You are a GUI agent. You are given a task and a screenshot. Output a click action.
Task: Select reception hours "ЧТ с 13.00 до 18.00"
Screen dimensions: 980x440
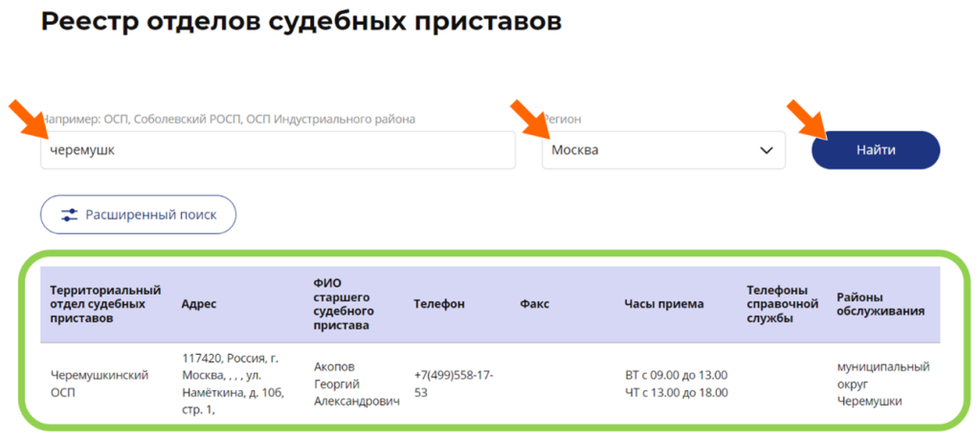point(676,393)
